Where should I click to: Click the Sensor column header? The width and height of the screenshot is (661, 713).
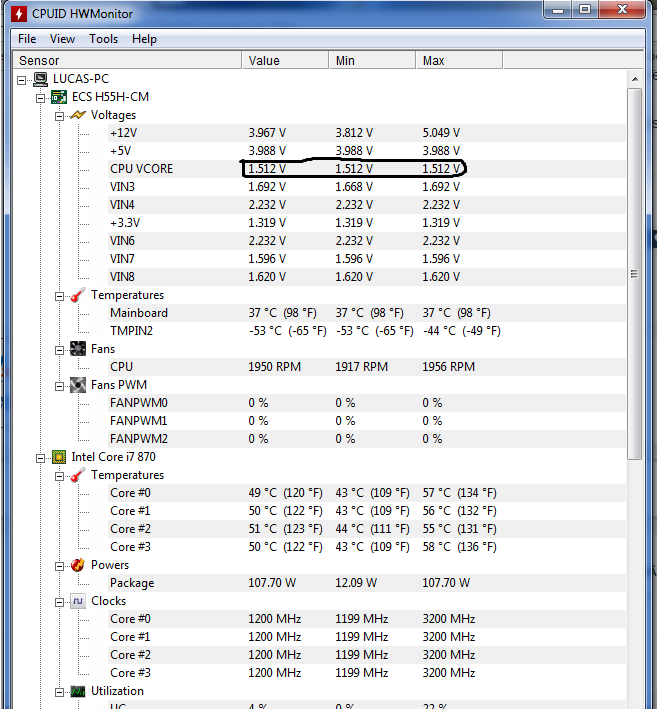coord(127,60)
